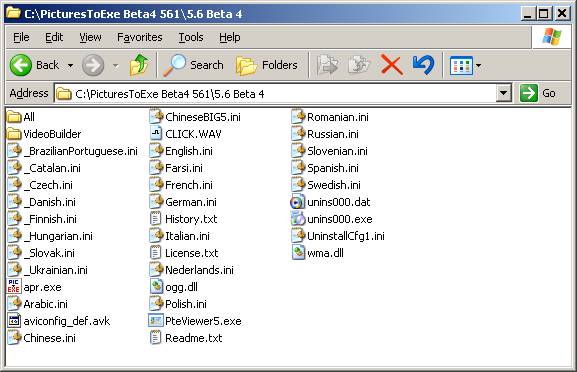Open the Forward history dropdown arrow
The image size is (577, 372).
pos(116,66)
